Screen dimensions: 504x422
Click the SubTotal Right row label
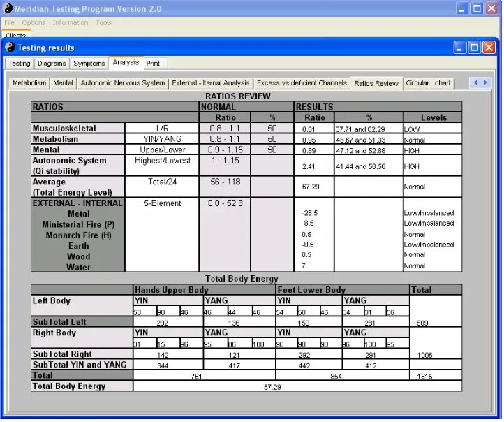62,354
